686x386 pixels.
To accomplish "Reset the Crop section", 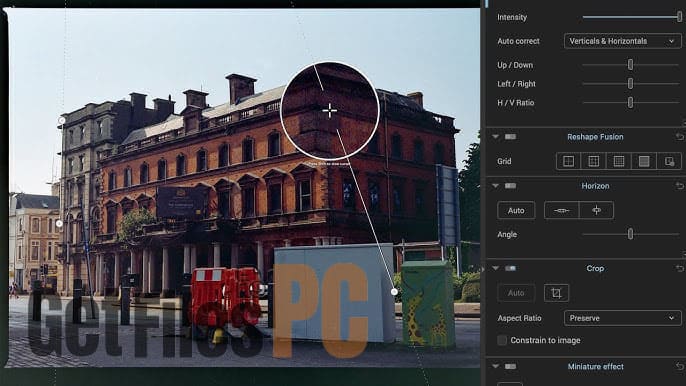I will [679, 268].
